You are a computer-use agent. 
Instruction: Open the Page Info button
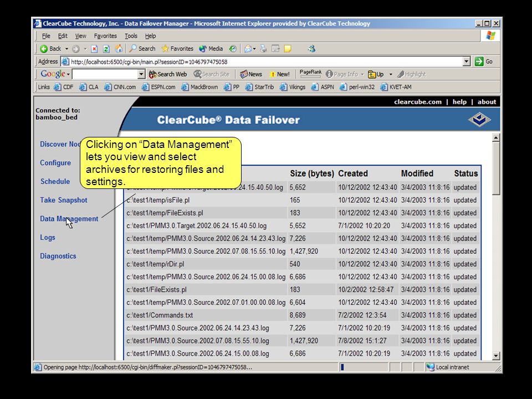[342, 74]
